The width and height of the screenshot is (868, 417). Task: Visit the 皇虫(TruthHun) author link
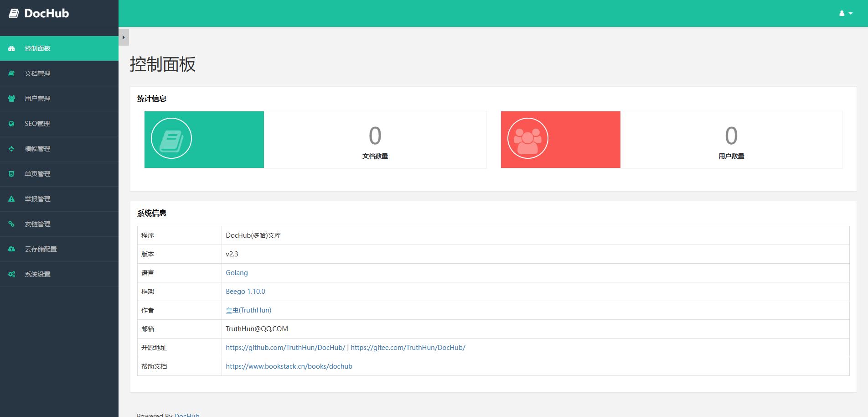(x=248, y=310)
